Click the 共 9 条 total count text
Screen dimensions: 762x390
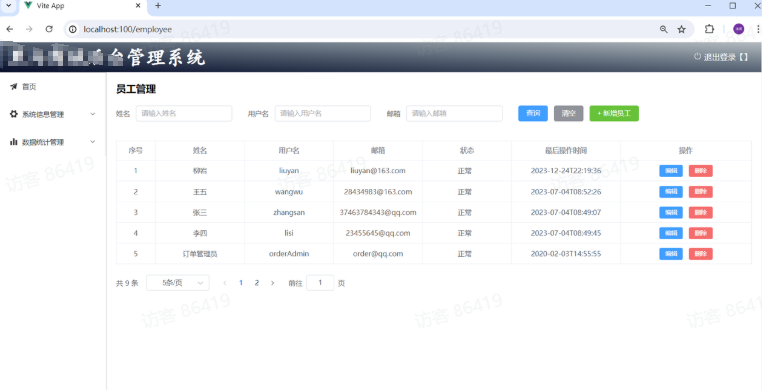coord(127,283)
